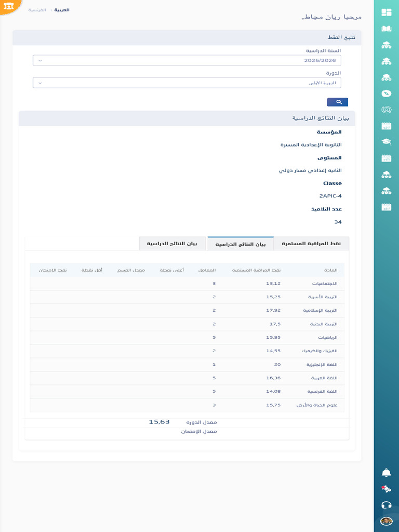This screenshot has height=532, width=399.
Task: Open the graduation cap icon
Action: coord(386,142)
